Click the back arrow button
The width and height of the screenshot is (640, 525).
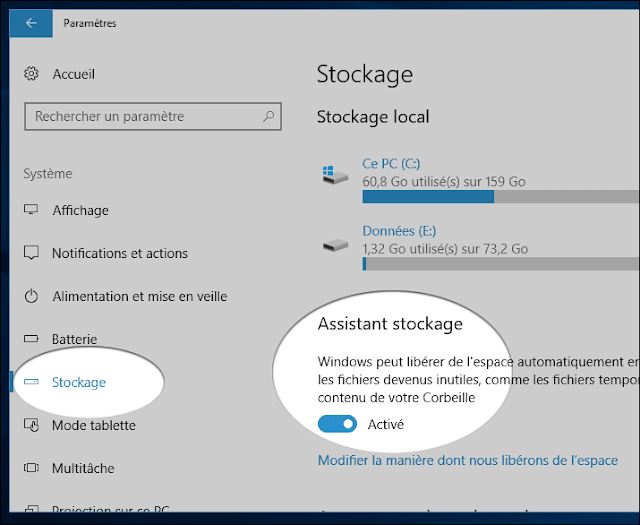31,23
